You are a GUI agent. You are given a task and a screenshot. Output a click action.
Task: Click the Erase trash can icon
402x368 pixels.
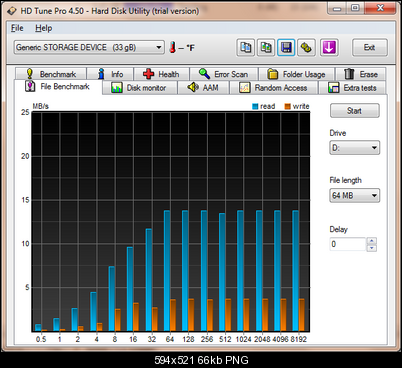point(349,74)
